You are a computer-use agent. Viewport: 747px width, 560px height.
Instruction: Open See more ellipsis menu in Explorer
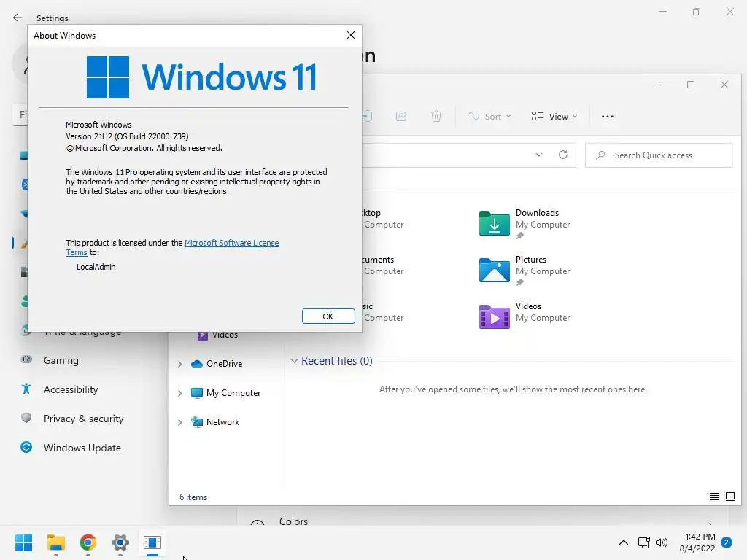click(608, 116)
